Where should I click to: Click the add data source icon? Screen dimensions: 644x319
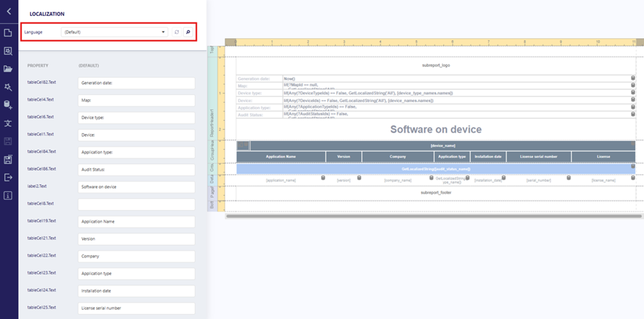tap(8, 105)
